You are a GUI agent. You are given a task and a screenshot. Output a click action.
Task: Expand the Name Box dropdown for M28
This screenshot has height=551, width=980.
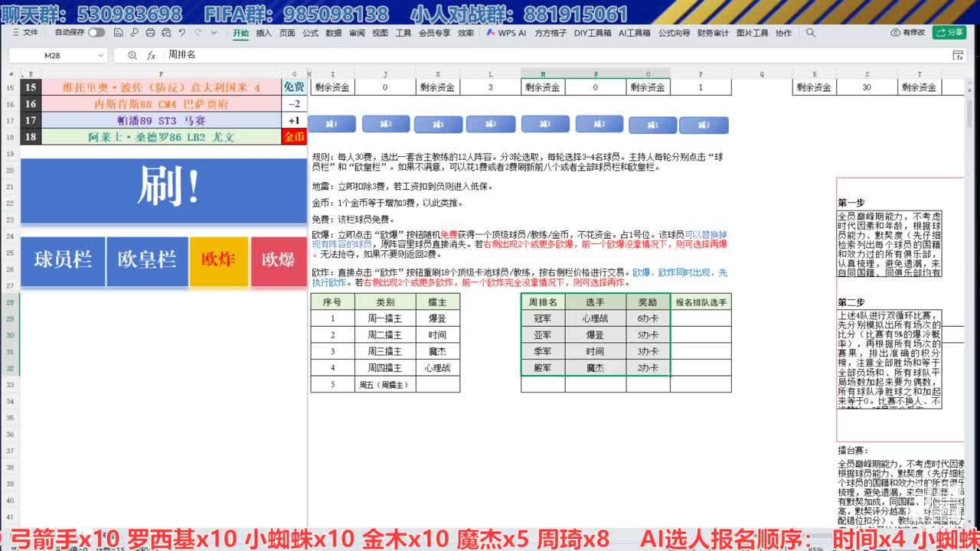(101, 56)
